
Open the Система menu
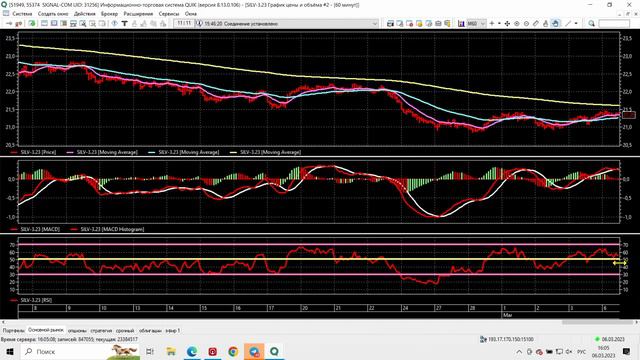(22, 13)
